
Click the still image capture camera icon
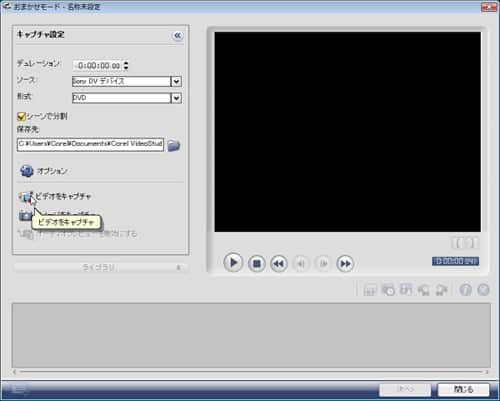(25, 216)
